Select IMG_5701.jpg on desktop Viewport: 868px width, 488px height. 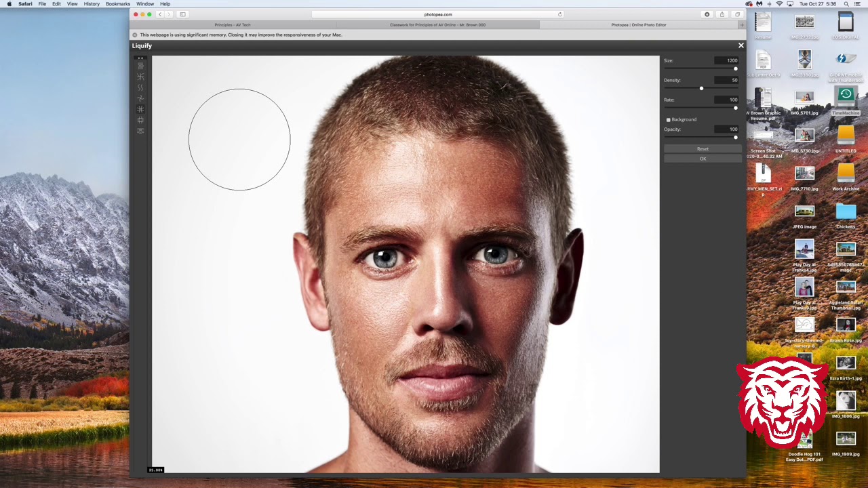(x=804, y=102)
